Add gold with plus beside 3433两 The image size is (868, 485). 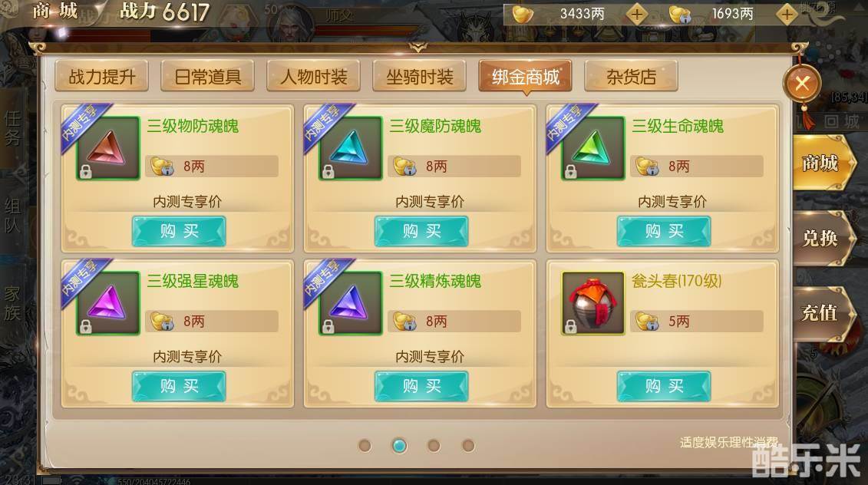pyautogui.click(x=637, y=14)
